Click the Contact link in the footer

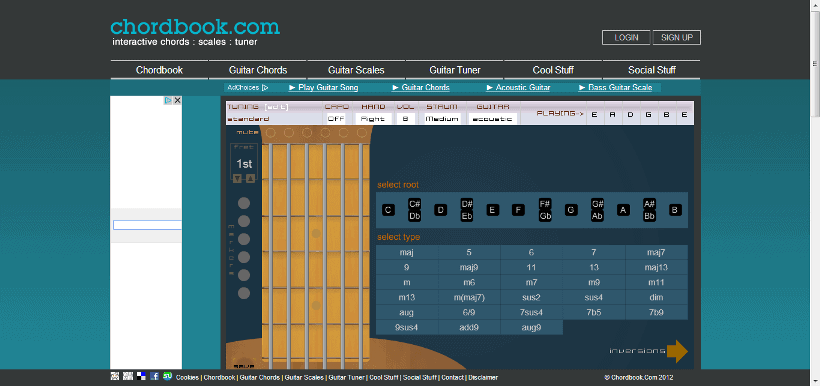(452, 378)
